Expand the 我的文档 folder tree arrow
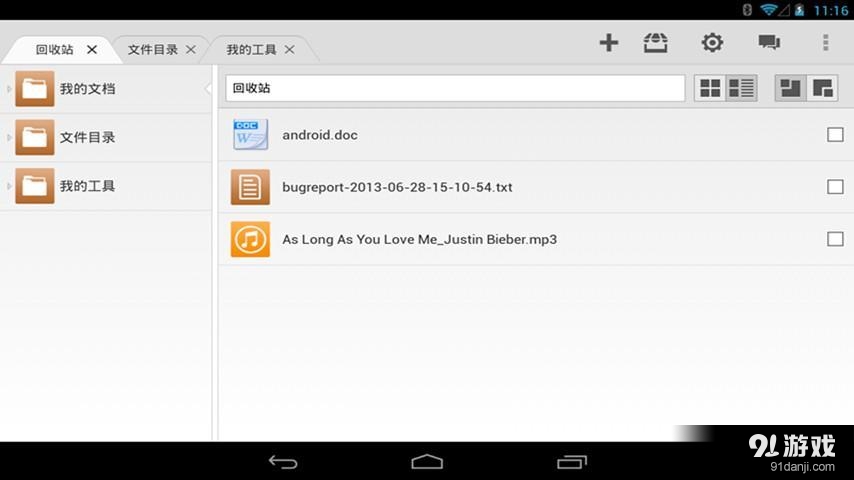This screenshot has height=480, width=854. (9, 89)
